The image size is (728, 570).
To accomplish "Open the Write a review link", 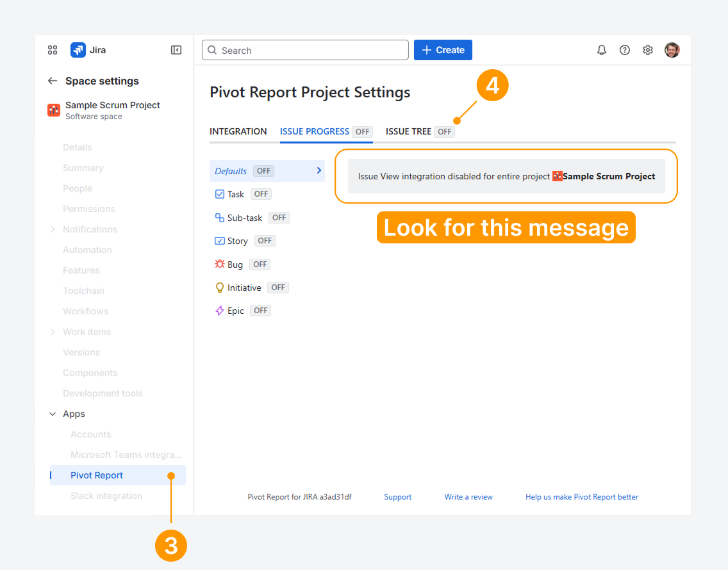I will click(x=468, y=497).
